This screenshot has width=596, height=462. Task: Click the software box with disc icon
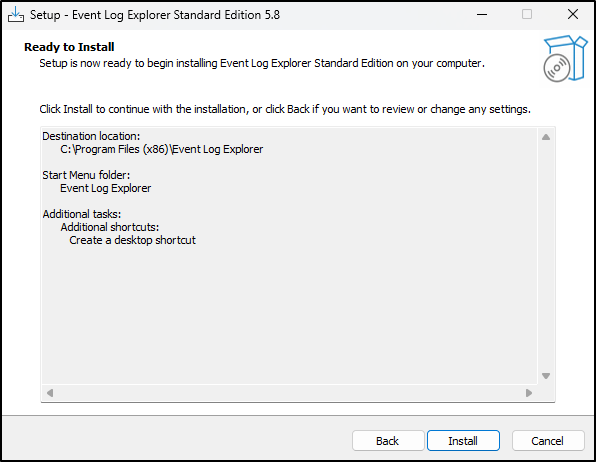point(565,59)
